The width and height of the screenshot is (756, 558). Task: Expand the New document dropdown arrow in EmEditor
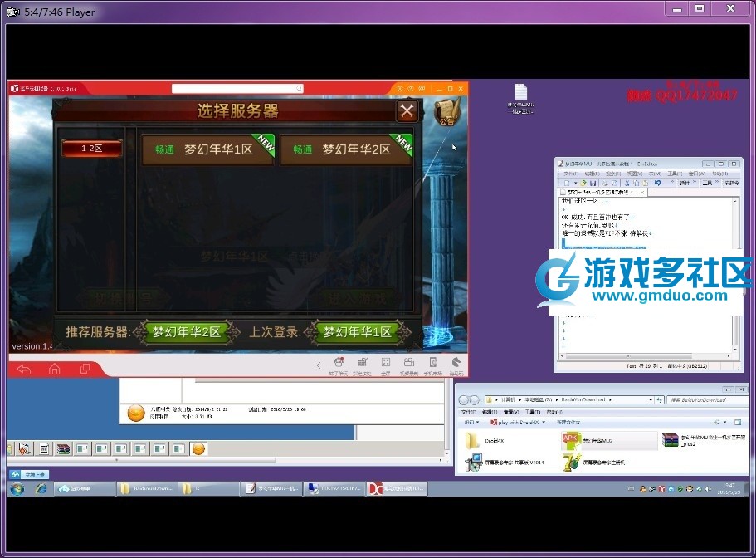(x=575, y=183)
